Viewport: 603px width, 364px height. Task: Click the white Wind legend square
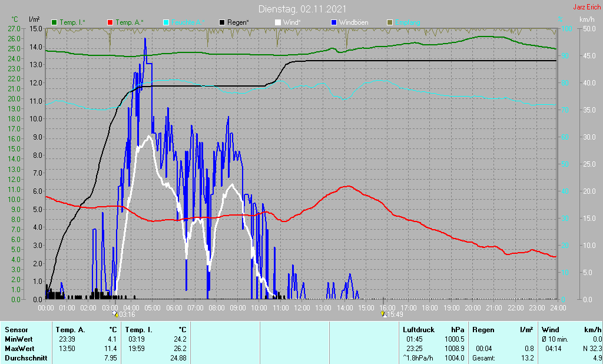(x=278, y=22)
